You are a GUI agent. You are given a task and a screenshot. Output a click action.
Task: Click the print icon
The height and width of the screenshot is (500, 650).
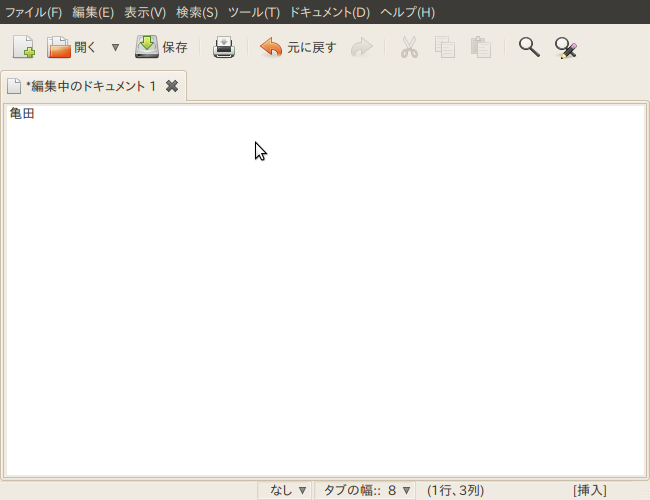pos(223,47)
